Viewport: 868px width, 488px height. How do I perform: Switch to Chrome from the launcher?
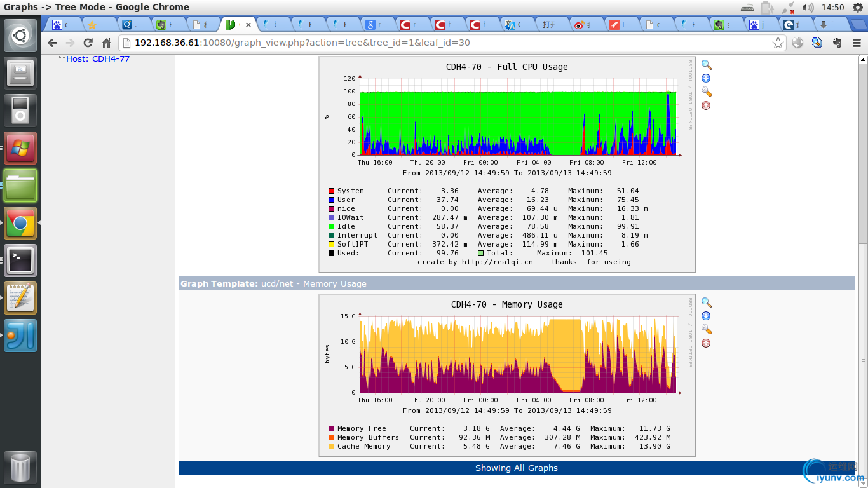pyautogui.click(x=20, y=222)
